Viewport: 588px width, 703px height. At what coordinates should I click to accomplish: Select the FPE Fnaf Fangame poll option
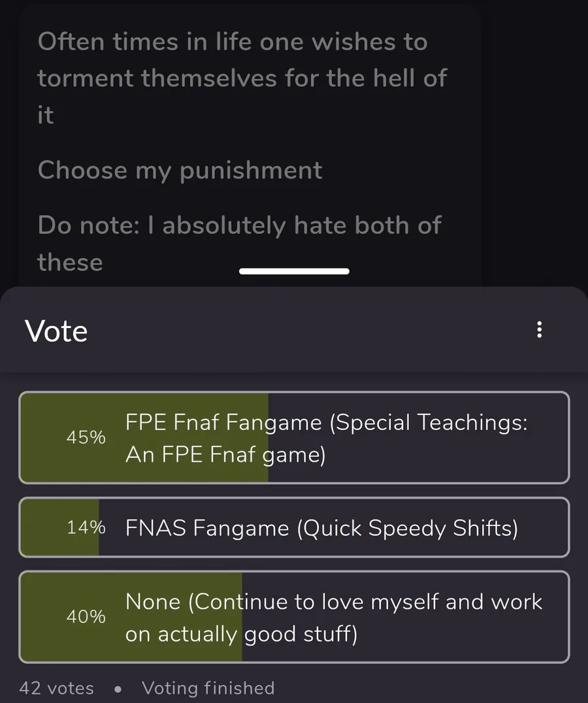pyautogui.click(x=294, y=438)
